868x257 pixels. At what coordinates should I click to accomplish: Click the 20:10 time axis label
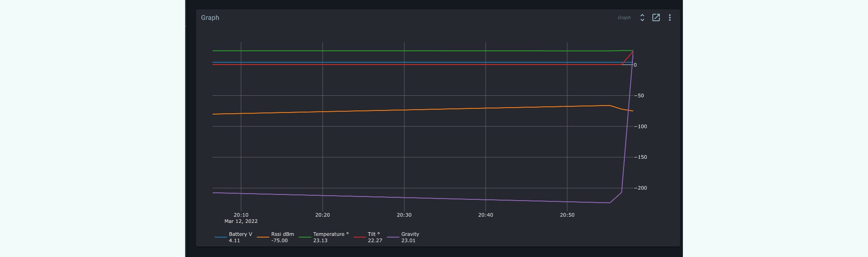coord(241,215)
